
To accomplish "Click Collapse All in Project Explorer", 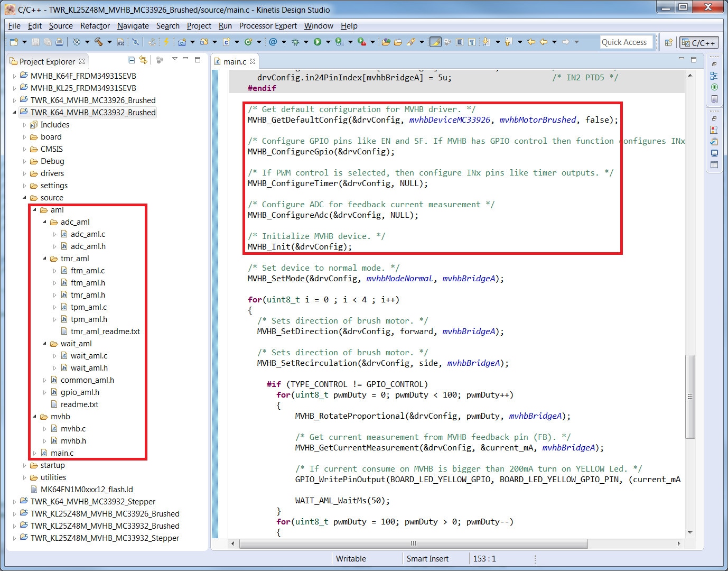I will (x=131, y=60).
